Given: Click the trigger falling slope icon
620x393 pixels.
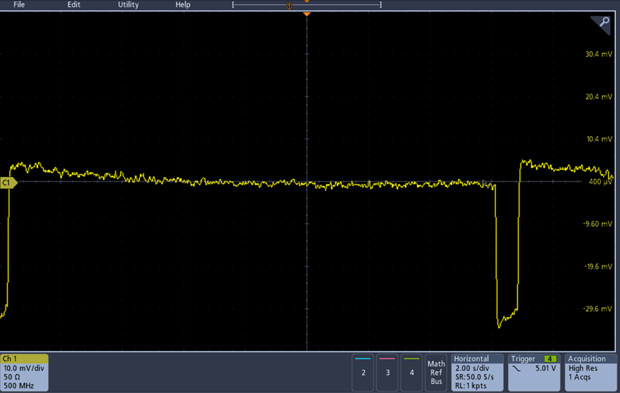Looking at the screenshot, I should click(x=516, y=368).
